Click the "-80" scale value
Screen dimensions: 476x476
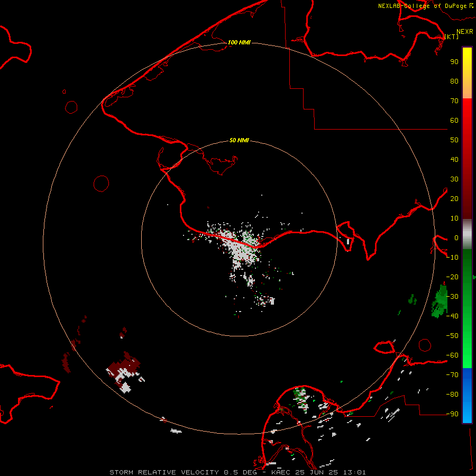(452, 395)
